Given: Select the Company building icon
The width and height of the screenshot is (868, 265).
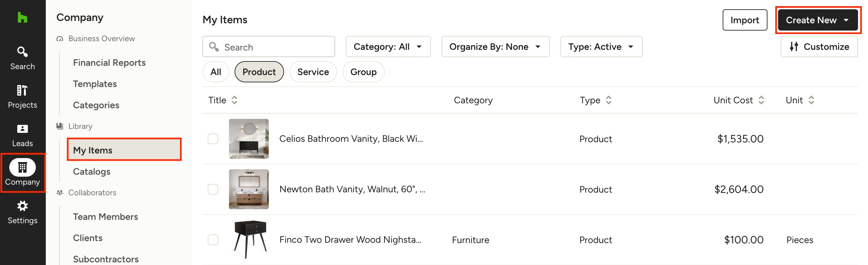Looking at the screenshot, I should [22, 167].
